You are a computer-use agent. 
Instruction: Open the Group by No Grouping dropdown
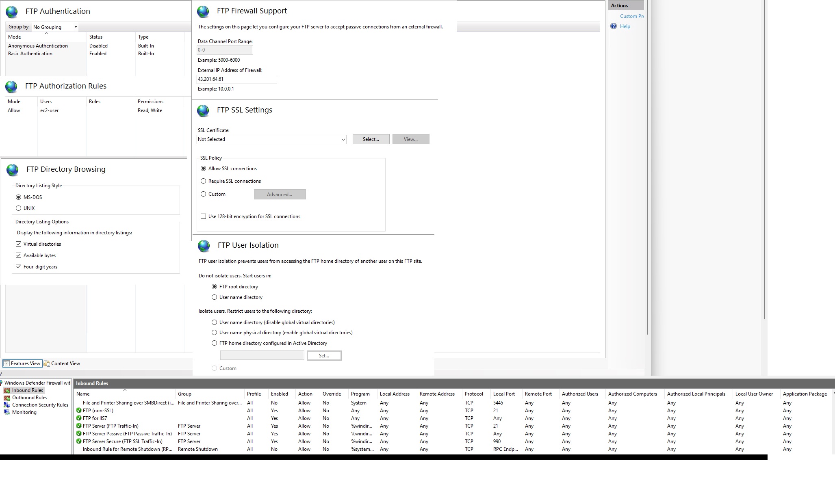(x=55, y=27)
